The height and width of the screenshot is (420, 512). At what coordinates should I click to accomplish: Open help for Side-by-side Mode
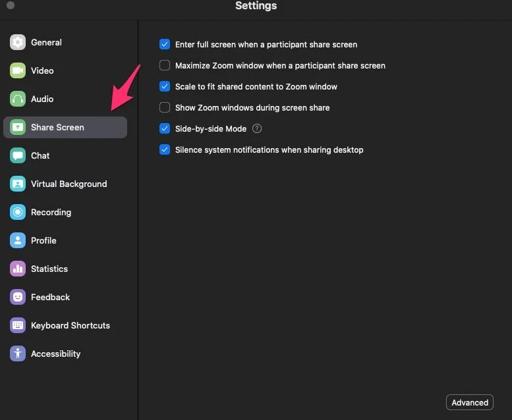pyautogui.click(x=257, y=128)
